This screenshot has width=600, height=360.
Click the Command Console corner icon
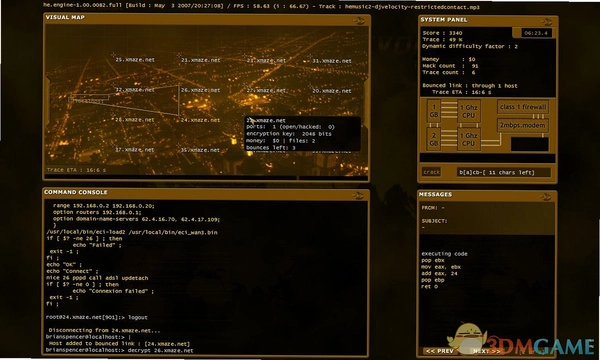(357, 196)
